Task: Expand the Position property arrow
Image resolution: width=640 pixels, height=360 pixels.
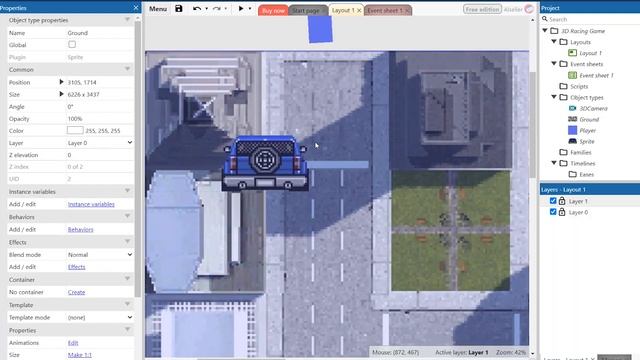Action: coord(61,82)
